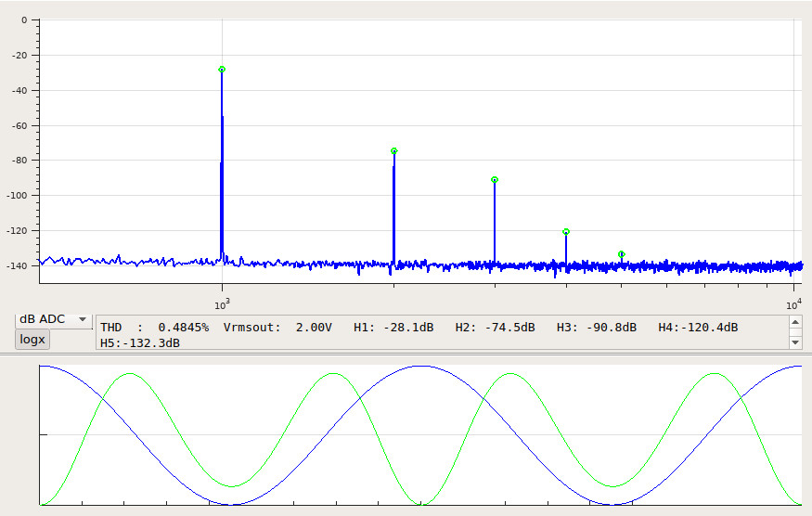This screenshot has height=516, width=812.
Task: Select the H3 harmonic peak marker
Action: click(495, 180)
